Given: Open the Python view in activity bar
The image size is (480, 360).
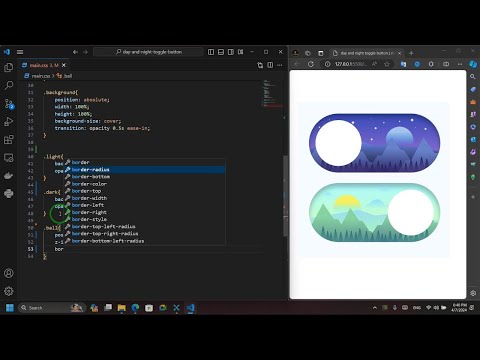Looking at the screenshot, I should coord(9,193).
